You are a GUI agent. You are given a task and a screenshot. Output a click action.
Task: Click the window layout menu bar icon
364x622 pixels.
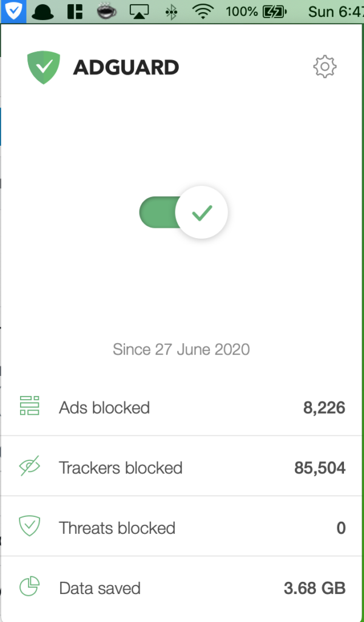75,12
